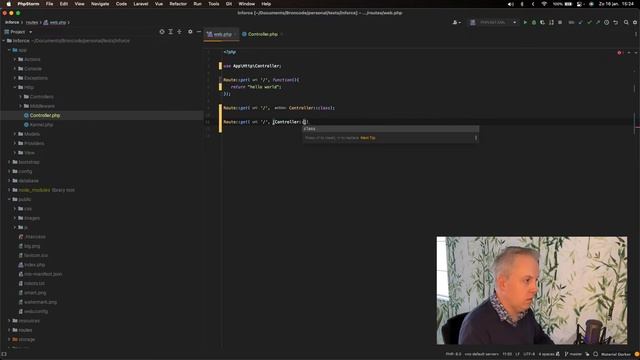Switch to the web.php editor tab
The image size is (640, 360).
click(x=222, y=34)
